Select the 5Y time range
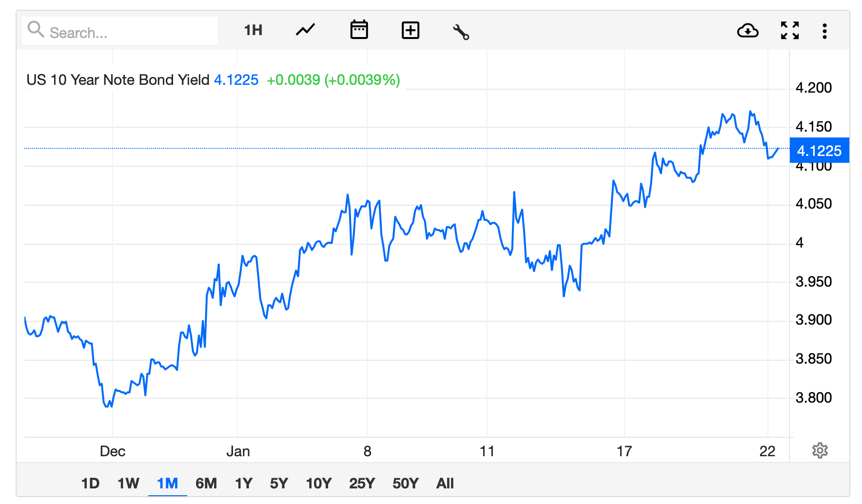The height and width of the screenshot is (504, 862). click(279, 484)
